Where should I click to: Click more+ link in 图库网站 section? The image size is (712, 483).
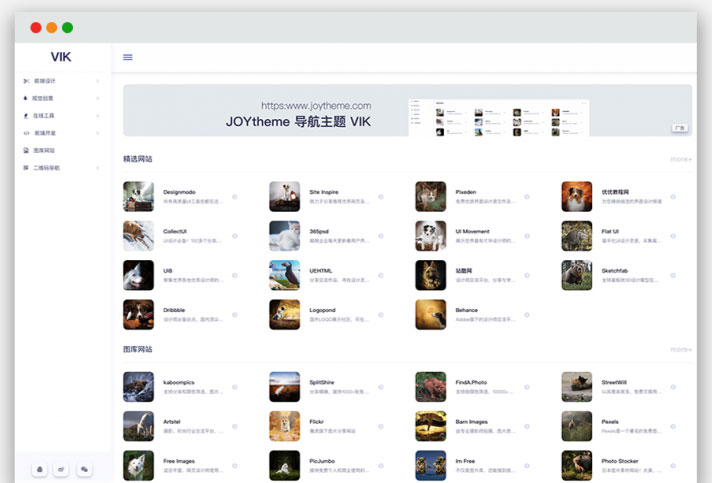pos(680,350)
